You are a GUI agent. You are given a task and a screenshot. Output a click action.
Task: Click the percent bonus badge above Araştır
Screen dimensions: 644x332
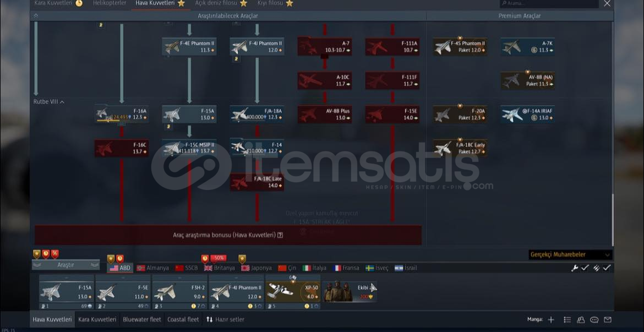(54, 254)
